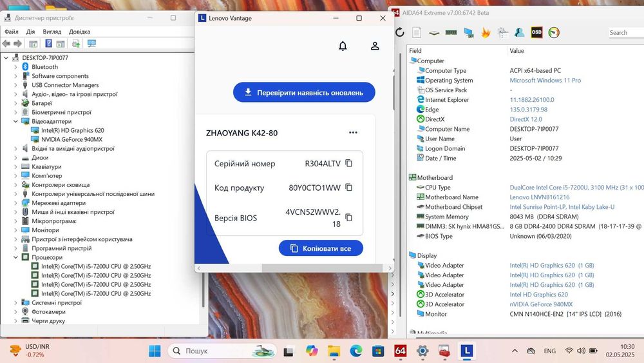Click the blue help icon in Device Manager toolbar

(48, 44)
